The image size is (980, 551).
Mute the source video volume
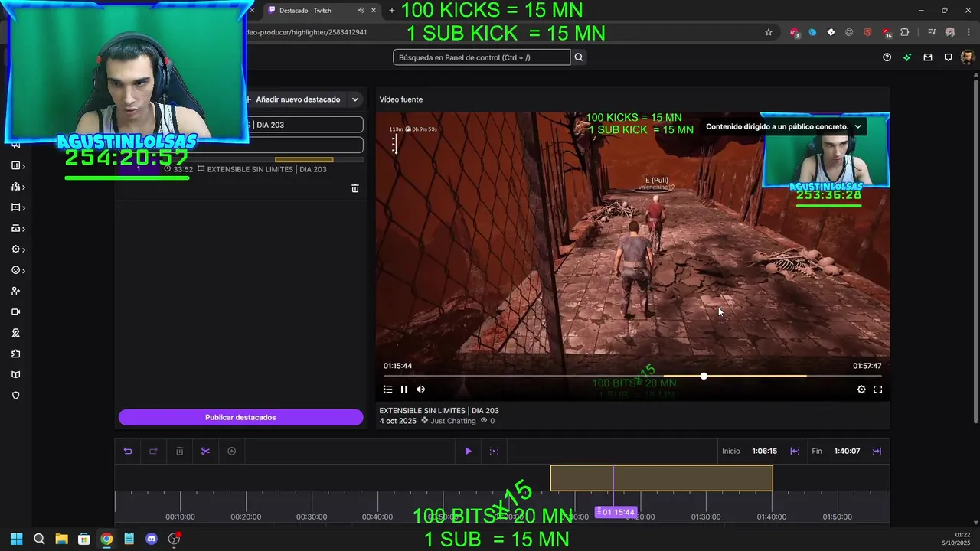click(420, 390)
